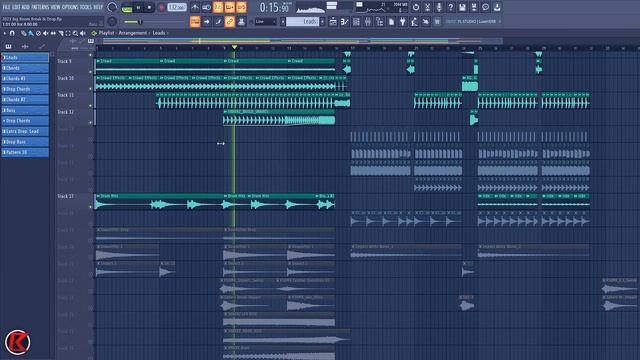
Task: Select the Delete tool in playlist toolbar
Action: click(x=38, y=33)
